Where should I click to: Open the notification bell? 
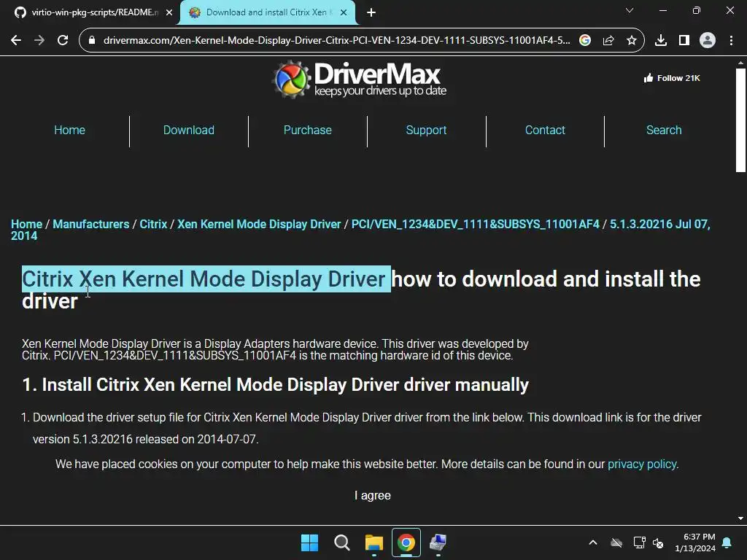point(727,542)
